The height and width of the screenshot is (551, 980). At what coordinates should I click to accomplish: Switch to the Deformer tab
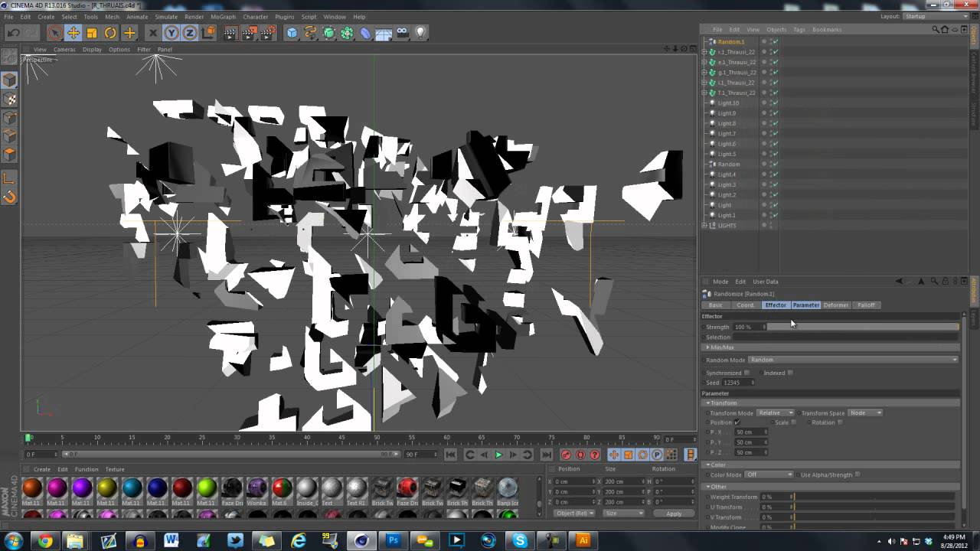pos(835,305)
